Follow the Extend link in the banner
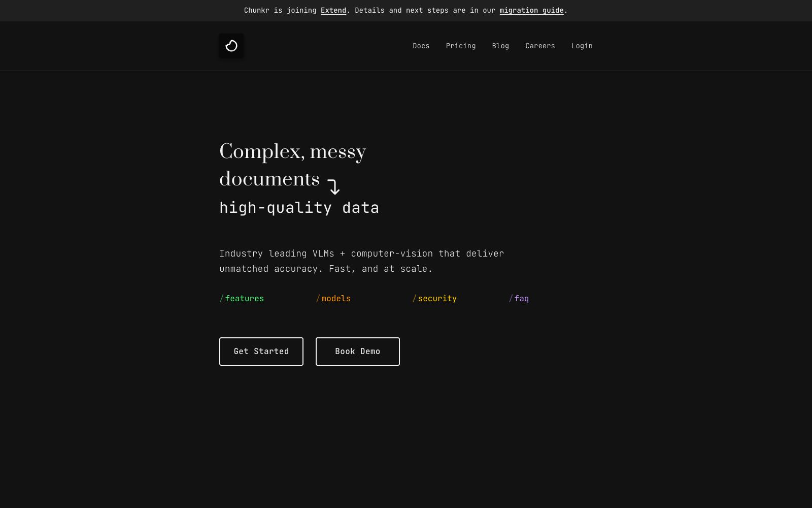Viewport: 812px width, 508px height. click(333, 10)
